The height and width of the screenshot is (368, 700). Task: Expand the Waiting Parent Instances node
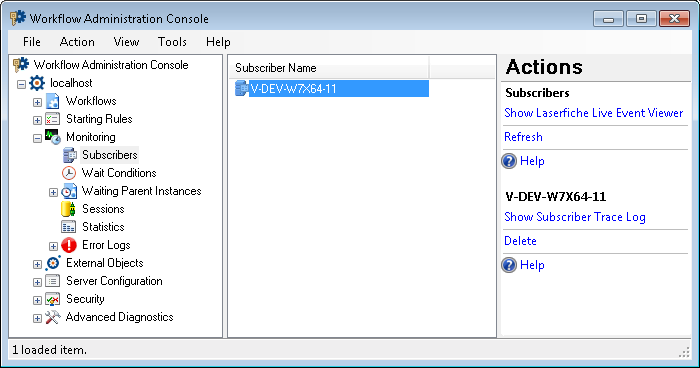[x=53, y=192]
